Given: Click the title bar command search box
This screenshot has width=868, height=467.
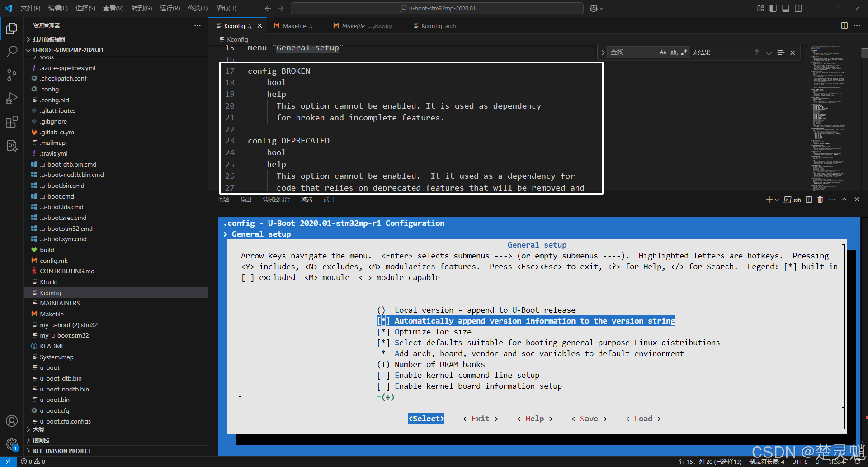Looking at the screenshot, I should tap(437, 8).
